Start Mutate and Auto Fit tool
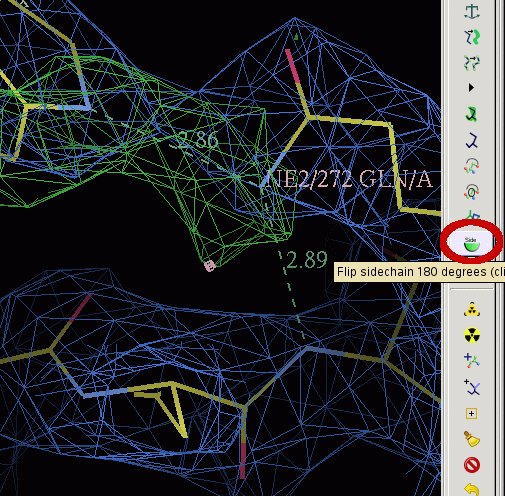 coord(472,309)
